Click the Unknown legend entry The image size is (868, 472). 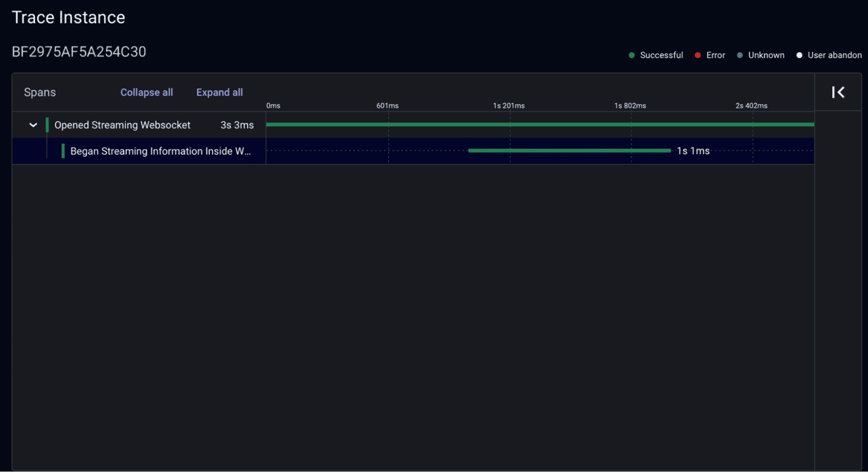760,55
